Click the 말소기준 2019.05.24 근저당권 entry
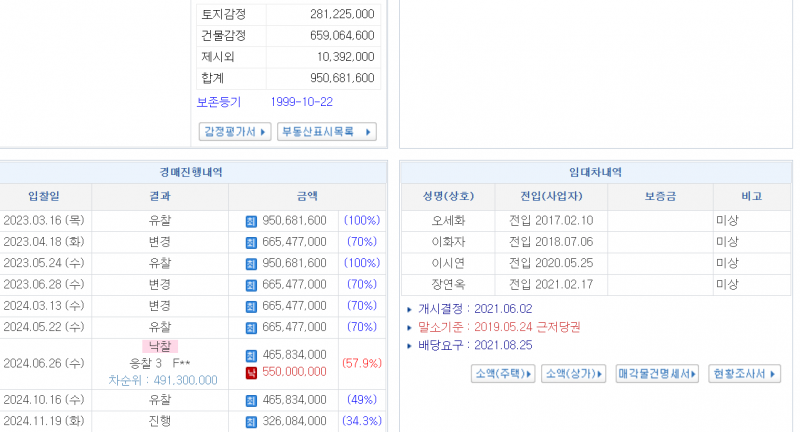Viewport: 800px width, 432px height. [x=513, y=327]
